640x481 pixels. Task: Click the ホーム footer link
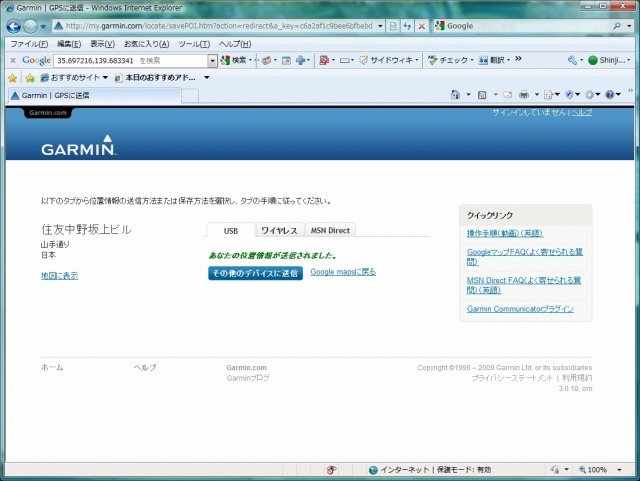[x=52, y=367]
